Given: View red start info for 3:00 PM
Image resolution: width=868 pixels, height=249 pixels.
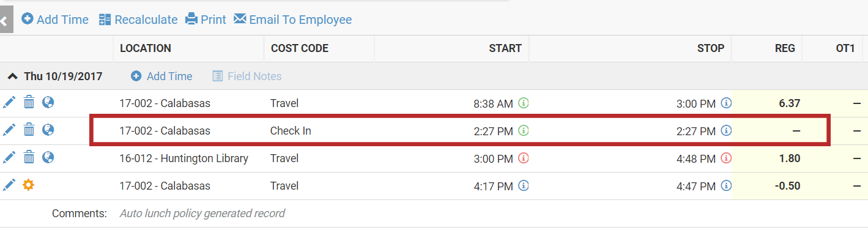Looking at the screenshot, I should coord(523,158).
